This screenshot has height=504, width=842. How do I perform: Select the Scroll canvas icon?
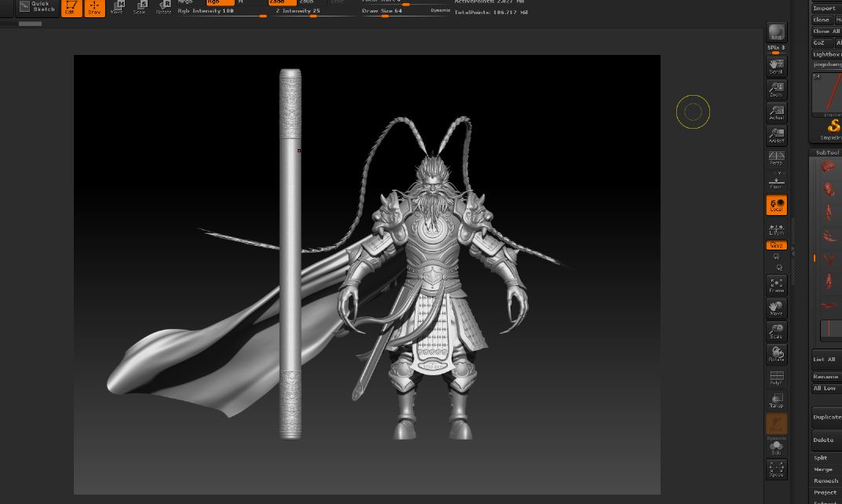(777, 67)
